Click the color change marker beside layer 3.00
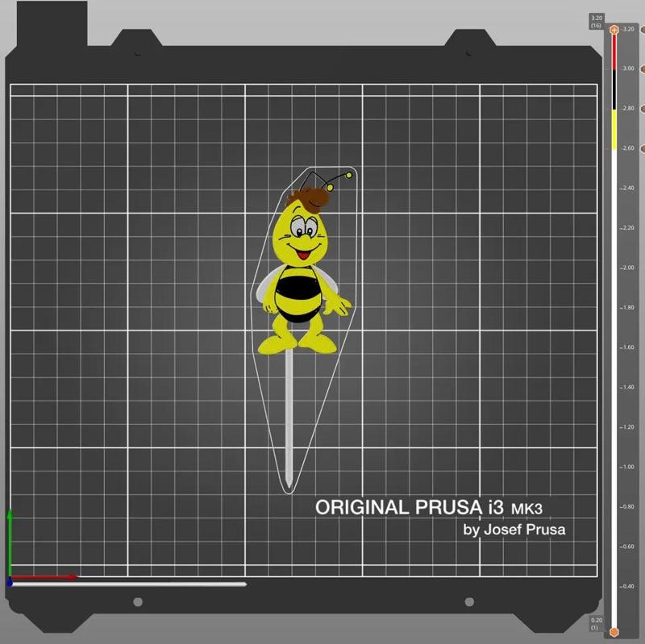 [x=641, y=69]
